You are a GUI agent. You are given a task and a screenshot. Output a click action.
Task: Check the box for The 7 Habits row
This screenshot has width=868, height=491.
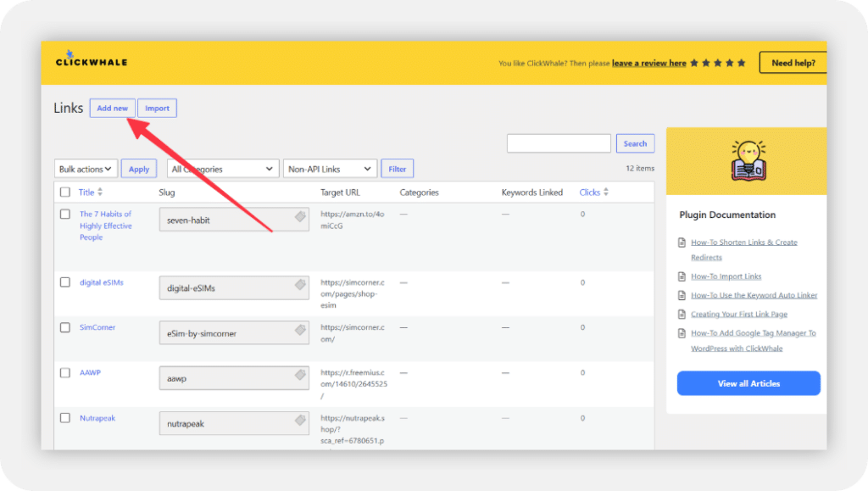tap(65, 214)
